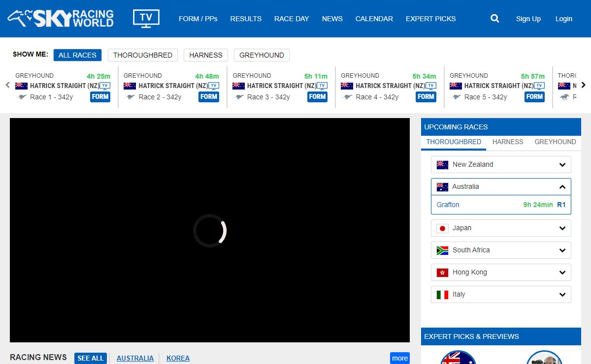The width and height of the screenshot is (591, 364).
Task: Select the Hatrick Straight (NZ) Race 3 title
Action: [x=282, y=86]
